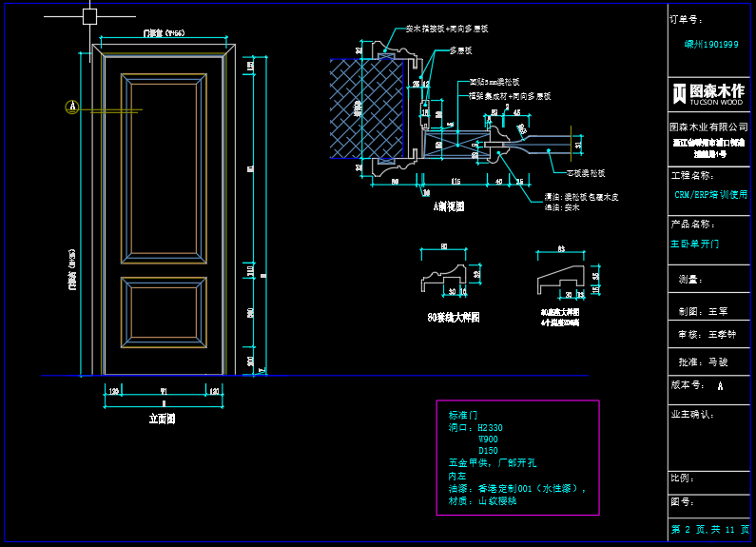Click the A剖视图 section view title
The width and height of the screenshot is (756, 547).
coord(449,205)
